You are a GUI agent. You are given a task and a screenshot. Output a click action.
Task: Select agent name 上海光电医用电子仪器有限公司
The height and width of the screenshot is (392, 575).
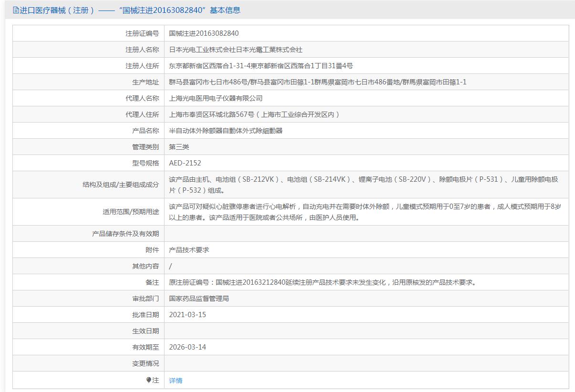[216, 98]
